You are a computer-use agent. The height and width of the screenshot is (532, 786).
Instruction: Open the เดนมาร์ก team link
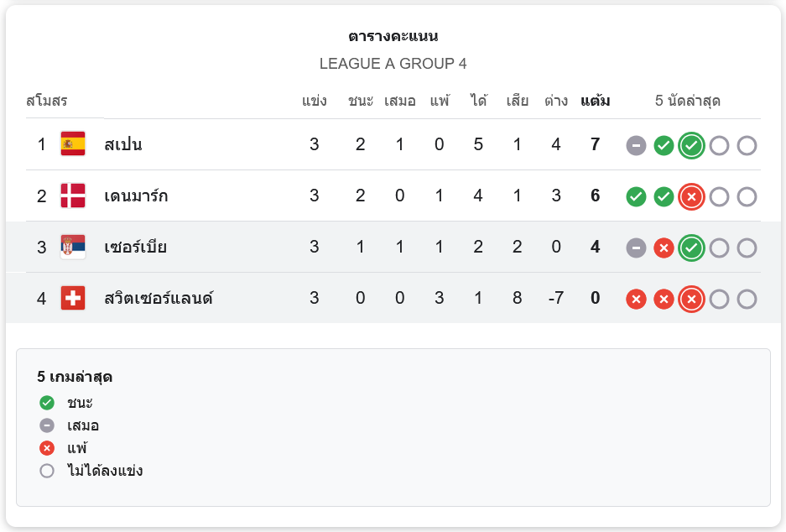point(136,196)
